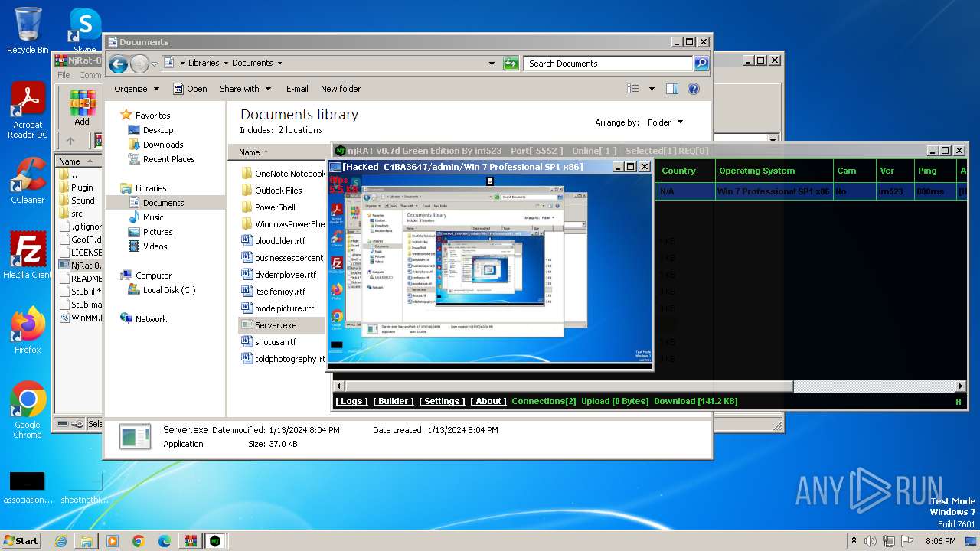Click Chrome icon on taskbar

pyautogui.click(x=139, y=541)
